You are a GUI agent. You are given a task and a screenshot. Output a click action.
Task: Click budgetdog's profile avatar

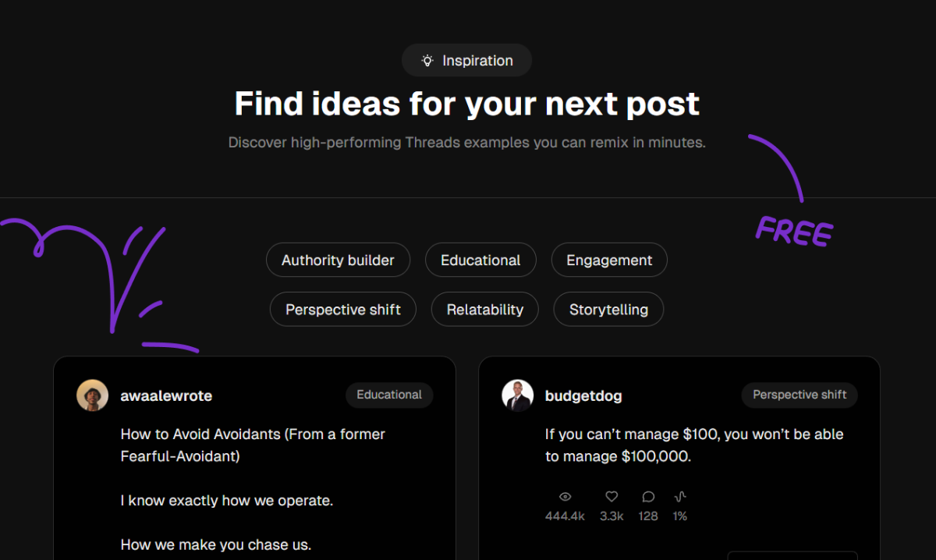518,395
